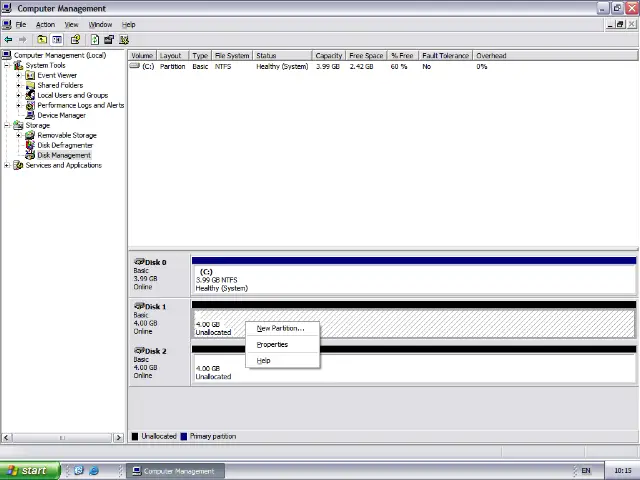Click the EN language indicator in tray

click(x=586, y=471)
